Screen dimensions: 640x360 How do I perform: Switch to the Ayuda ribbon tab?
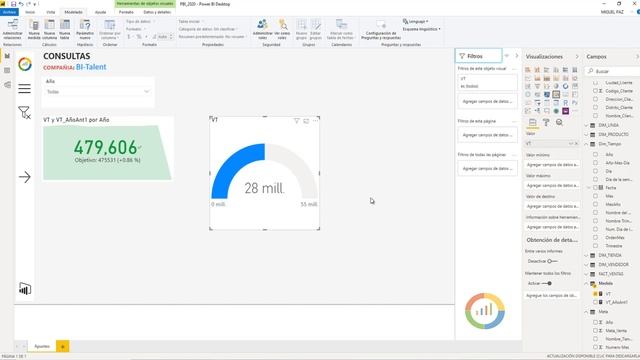(100, 12)
